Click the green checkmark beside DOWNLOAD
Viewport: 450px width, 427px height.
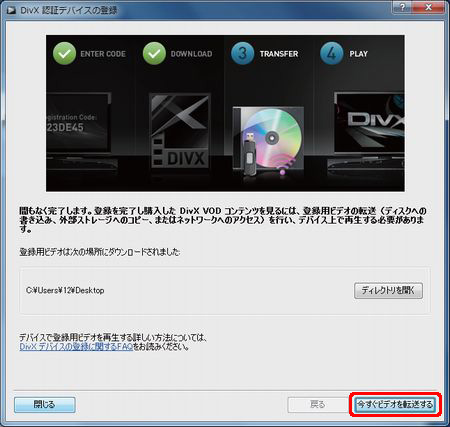click(154, 53)
